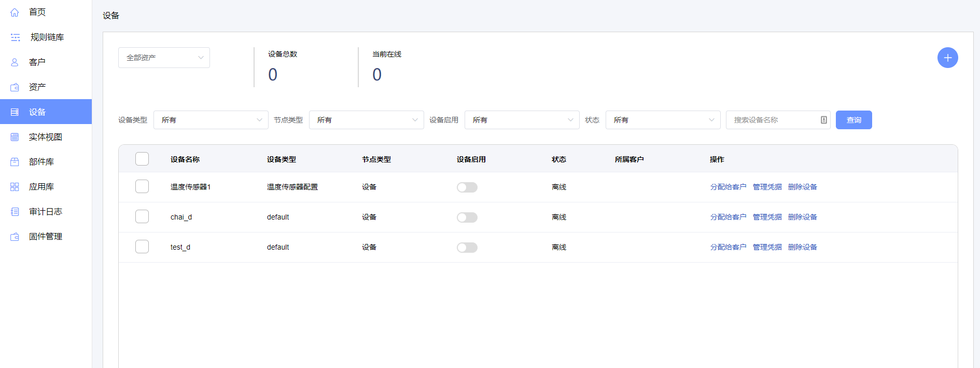Enable the test_d device toggle
Viewport: 980px width, 368px height.
coord(467,248)
